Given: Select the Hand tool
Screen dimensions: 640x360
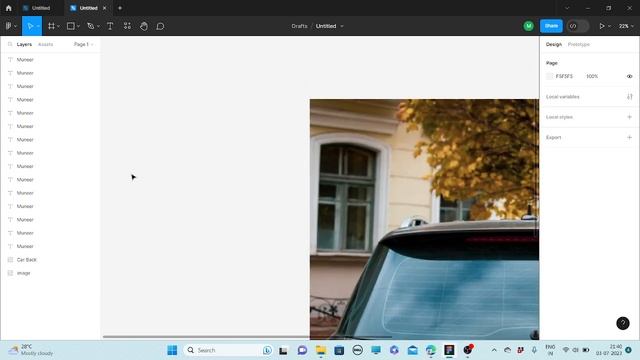Looking at the screenshot, I should coord(144,26).
